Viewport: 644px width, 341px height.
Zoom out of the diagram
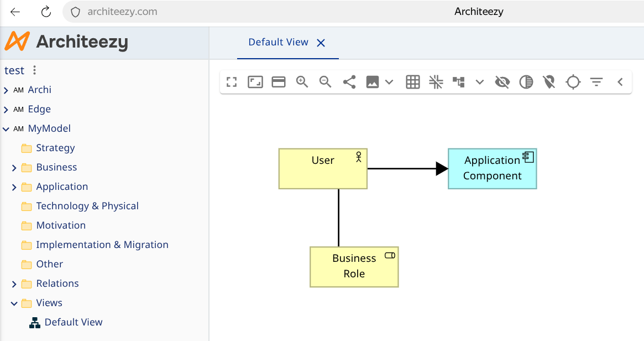click(x=325, y=82)
